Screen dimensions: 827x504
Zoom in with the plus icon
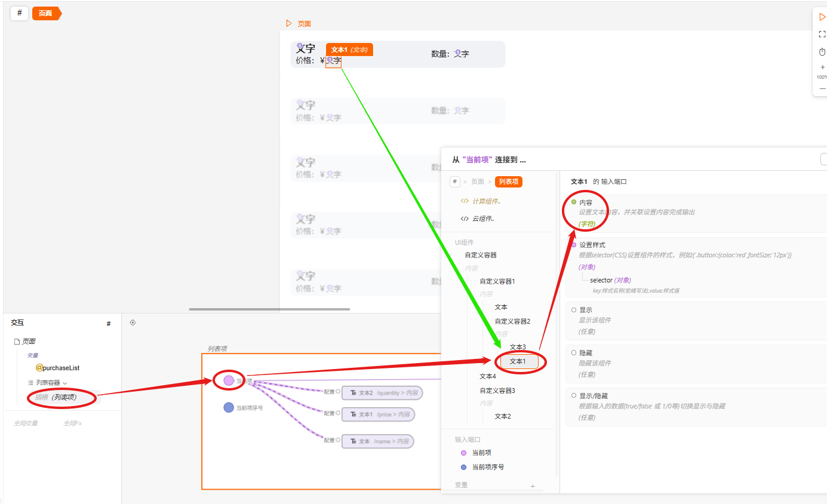pos(822,67)
